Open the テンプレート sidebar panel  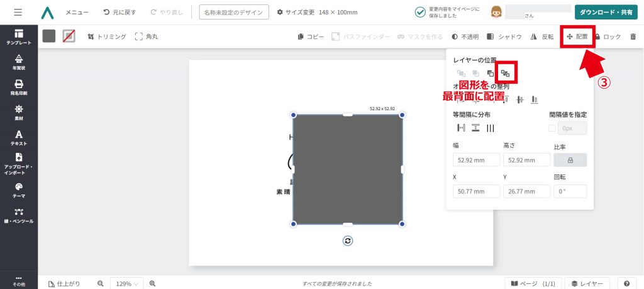coord(19,37)
